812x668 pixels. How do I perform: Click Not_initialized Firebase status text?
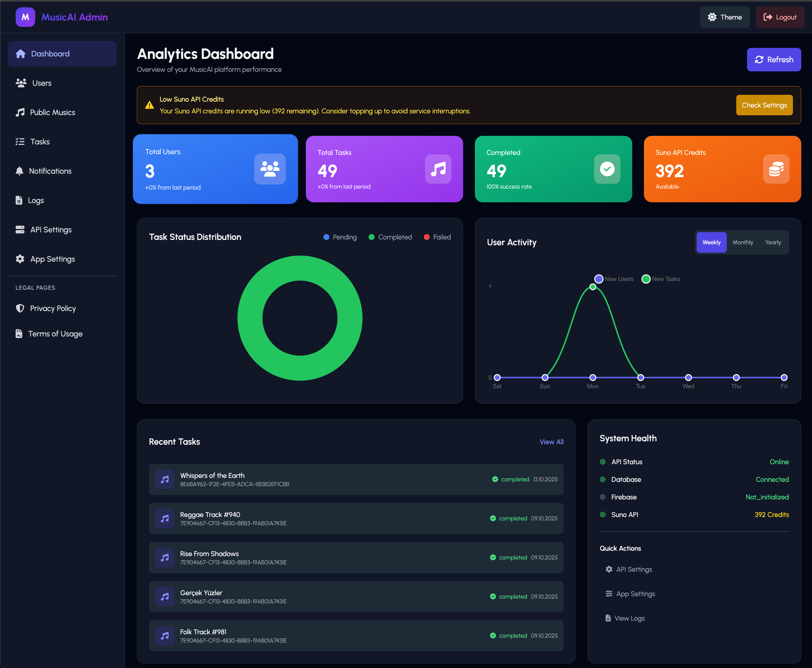click(767, 497)
